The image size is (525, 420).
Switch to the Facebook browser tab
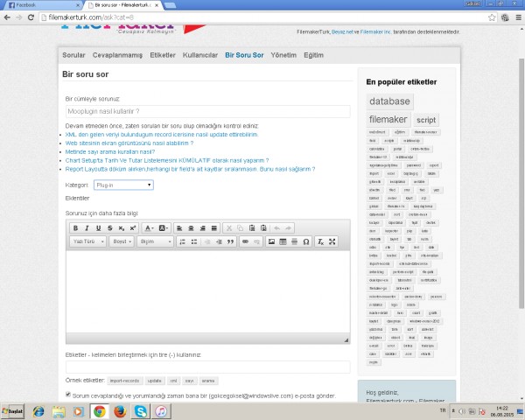44,5
